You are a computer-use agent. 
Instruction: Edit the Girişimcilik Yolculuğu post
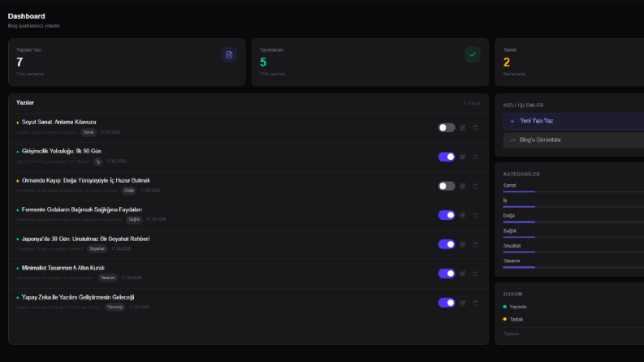(x=462, y=157)
